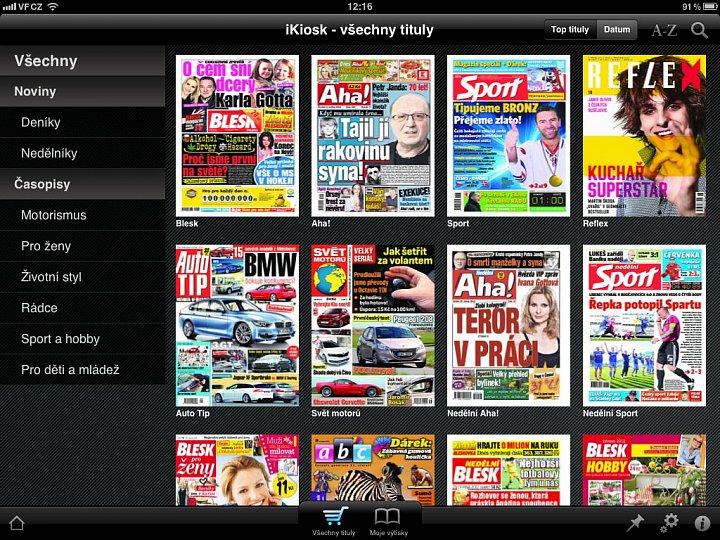Screen dimensions: 720x540
Task: Open Sport a hobby subcategory
Action: click(83, 338)
